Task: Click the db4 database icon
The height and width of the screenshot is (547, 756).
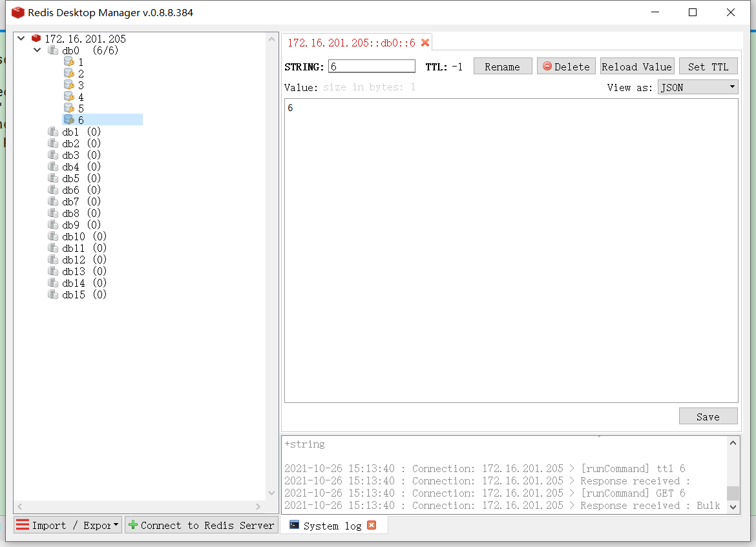Action: [x=53, y=166]
